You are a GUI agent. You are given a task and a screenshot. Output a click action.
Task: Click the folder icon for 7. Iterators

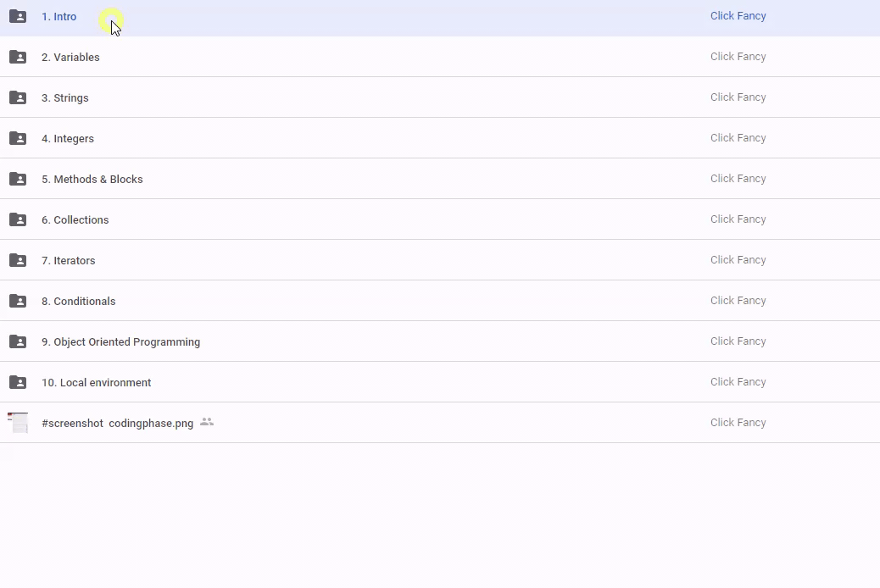point(18,260)
